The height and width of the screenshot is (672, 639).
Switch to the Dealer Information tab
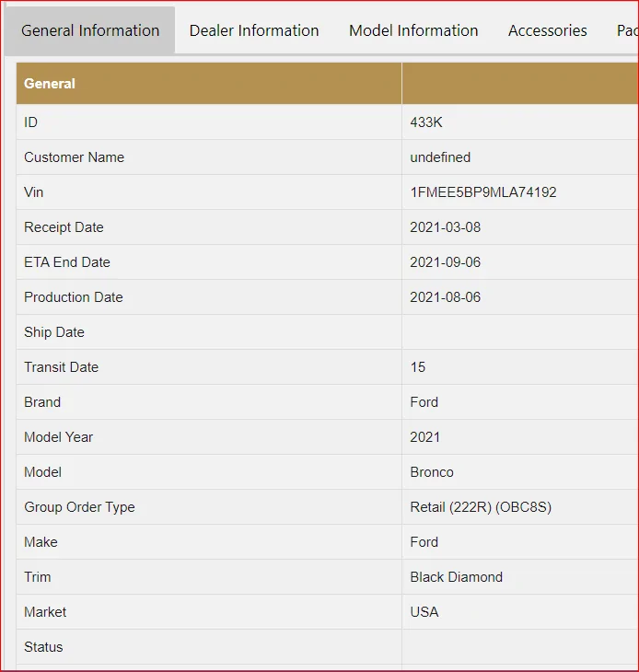click(254, 30)
